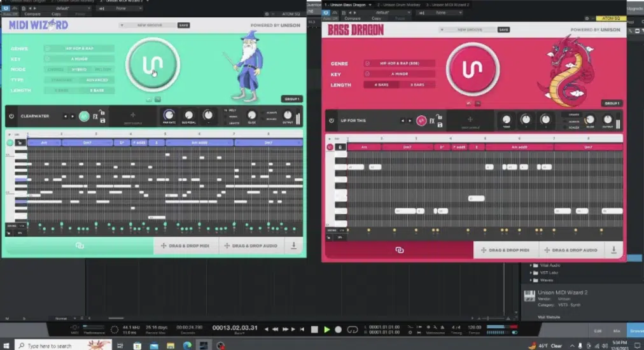Click Drag & Drop Audio in Bass Dragon
This screenshot has height=350, width=644.
571,250
